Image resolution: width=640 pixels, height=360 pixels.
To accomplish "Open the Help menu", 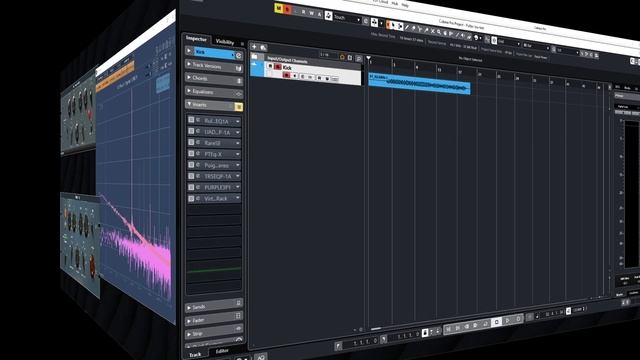I will [x=405, y=5].
